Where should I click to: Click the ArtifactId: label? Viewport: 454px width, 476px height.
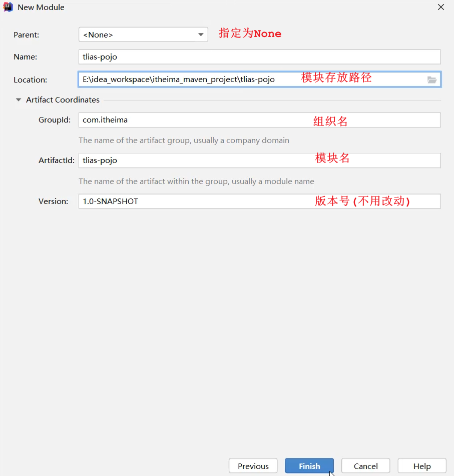click(57, 160)
